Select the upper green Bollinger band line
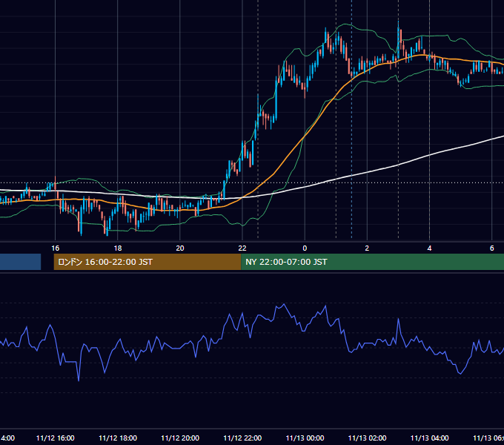This screenshot has height=445, width=504. coord(297,49)
